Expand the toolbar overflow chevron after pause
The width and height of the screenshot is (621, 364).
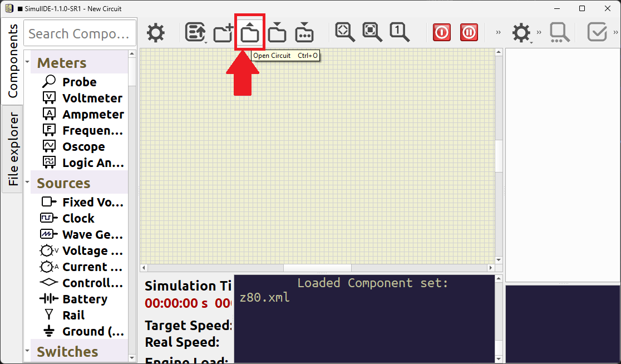498,33
